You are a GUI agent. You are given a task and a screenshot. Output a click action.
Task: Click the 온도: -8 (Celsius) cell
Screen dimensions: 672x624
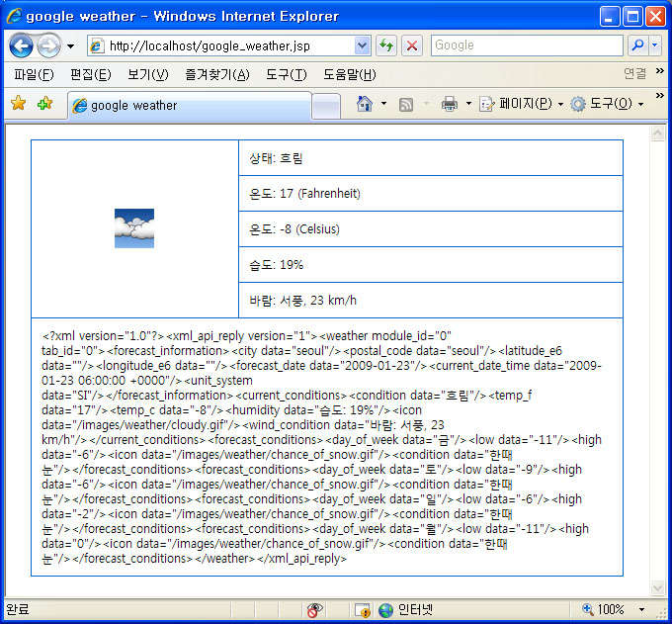(x=431, y=229)
